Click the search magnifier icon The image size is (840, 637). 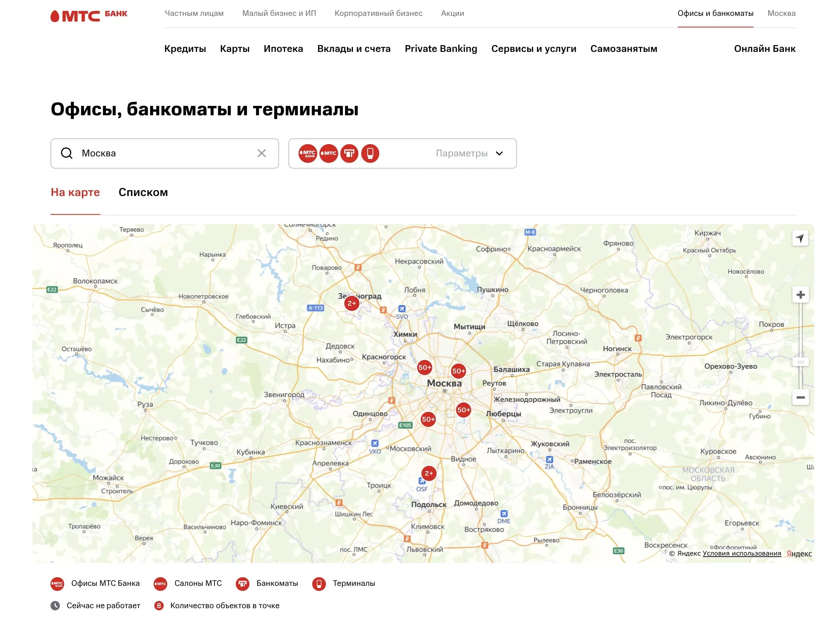click(66, 153)
